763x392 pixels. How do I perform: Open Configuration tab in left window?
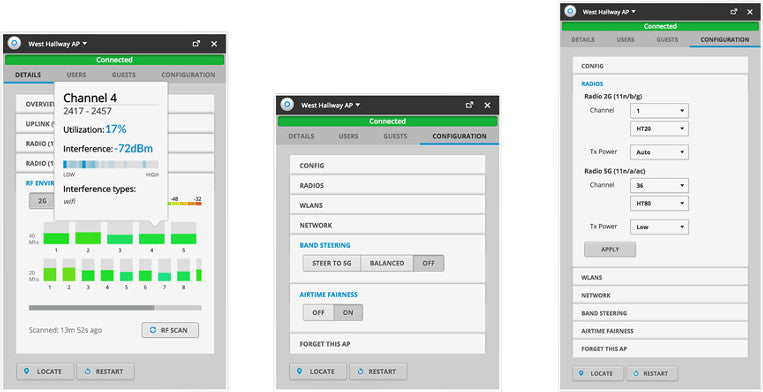point(188,75)
